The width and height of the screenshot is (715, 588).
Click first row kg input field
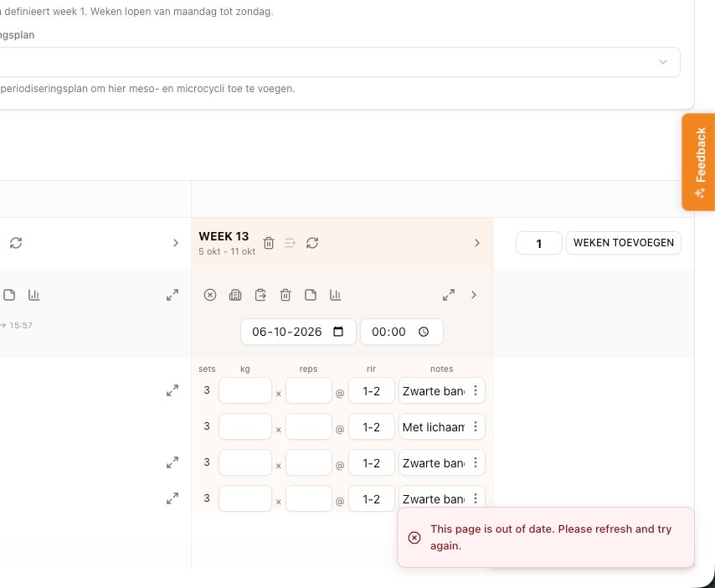pyautogui.click(x=245, y=390)
